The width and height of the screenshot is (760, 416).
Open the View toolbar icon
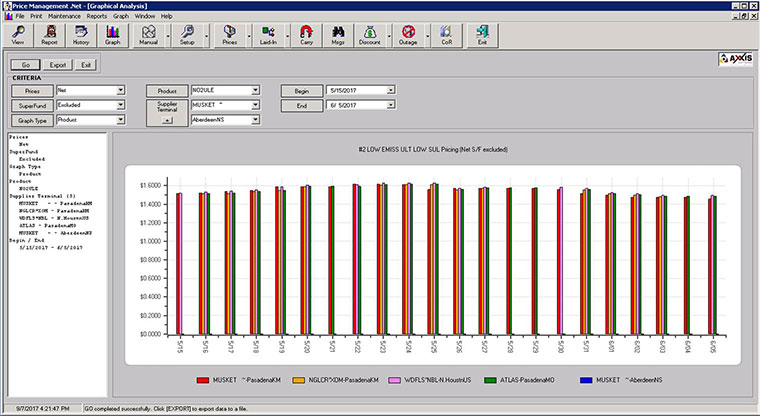[x=18, y=35]
